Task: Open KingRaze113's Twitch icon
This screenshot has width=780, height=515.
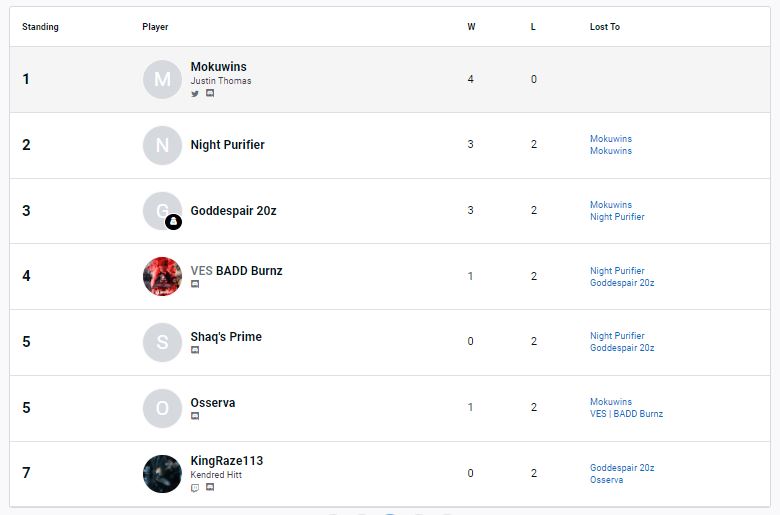Action: tap(195, 488)
